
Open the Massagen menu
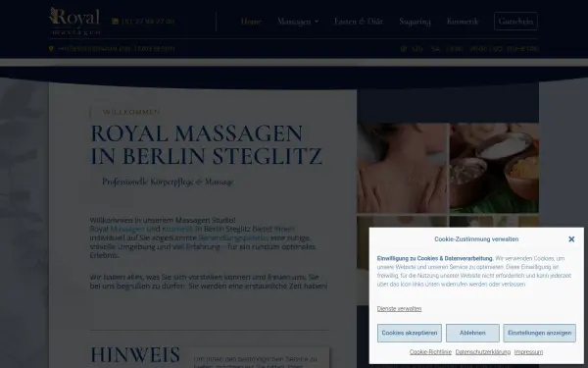coord(294,22)
